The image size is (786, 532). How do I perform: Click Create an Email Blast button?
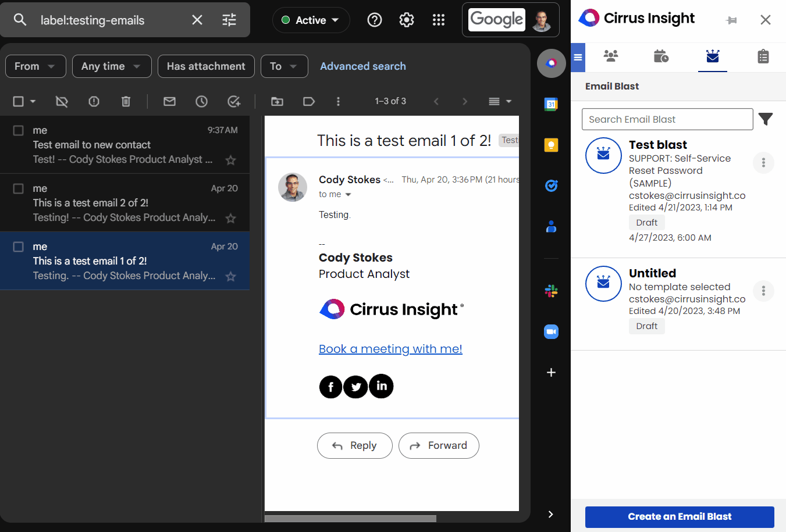680,517
